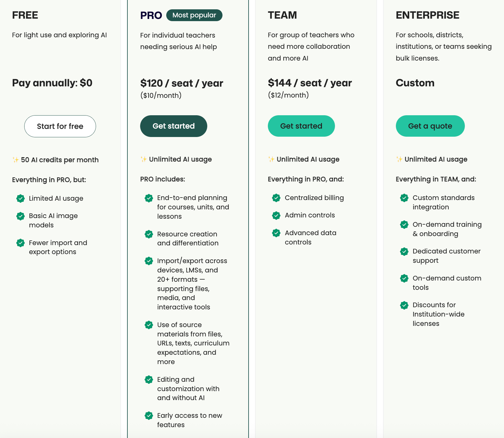The width and height of the screenshot is (504, 438).
Task: Click Start for free on the FREE plan
Action: (x=60, y=126)
